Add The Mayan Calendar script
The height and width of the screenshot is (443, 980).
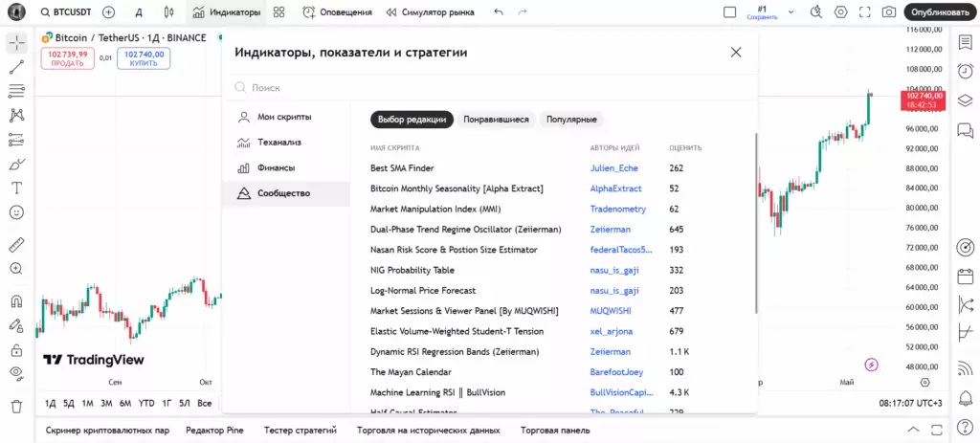411,372
